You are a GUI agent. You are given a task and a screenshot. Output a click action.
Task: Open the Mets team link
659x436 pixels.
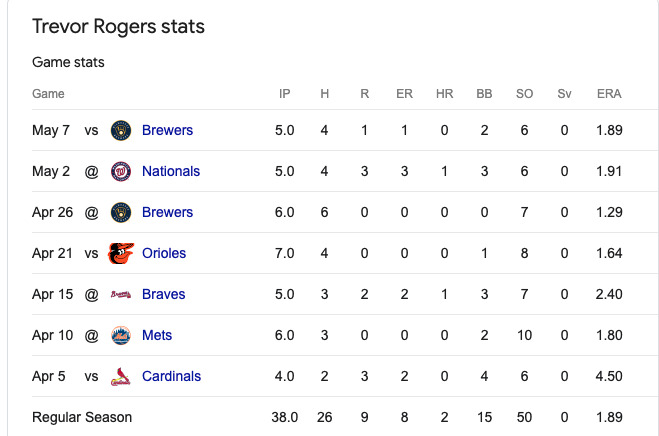tap(157, 335)
